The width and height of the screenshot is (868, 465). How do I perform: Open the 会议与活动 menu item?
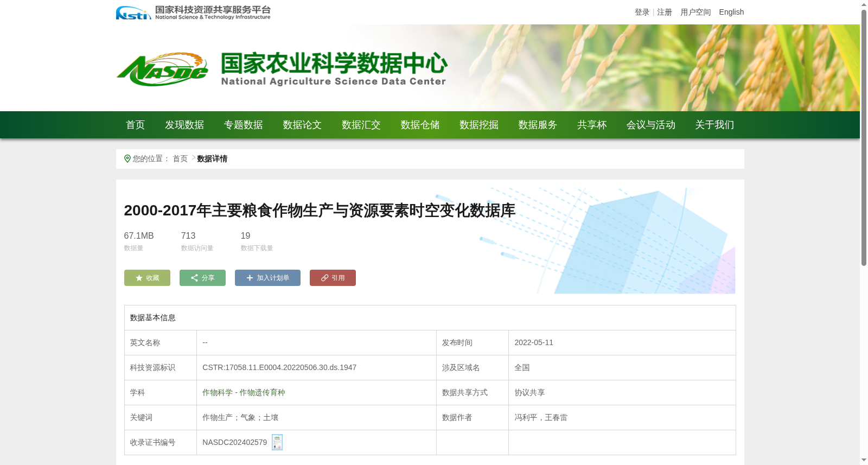651,125
